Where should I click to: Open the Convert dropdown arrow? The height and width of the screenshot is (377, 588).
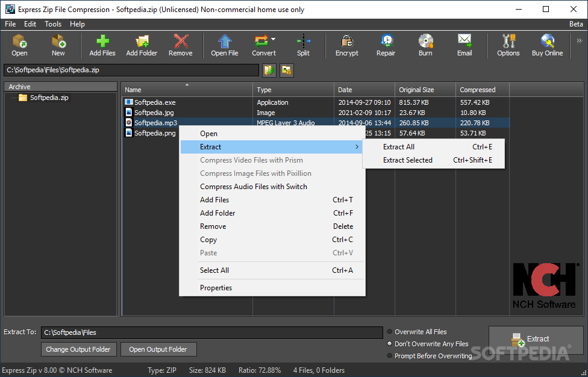274,39
